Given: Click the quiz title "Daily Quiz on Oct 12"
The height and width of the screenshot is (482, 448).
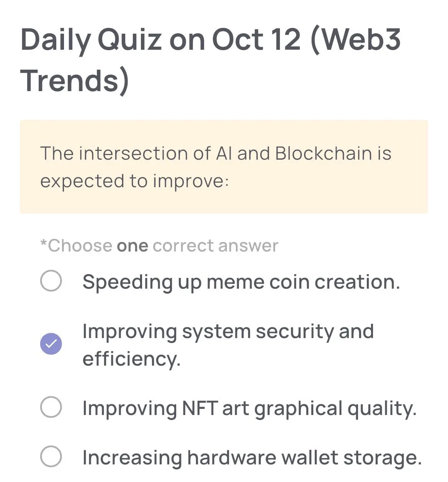Looking at the screenshot, I should pyautogui.click(x=161, y=38).
